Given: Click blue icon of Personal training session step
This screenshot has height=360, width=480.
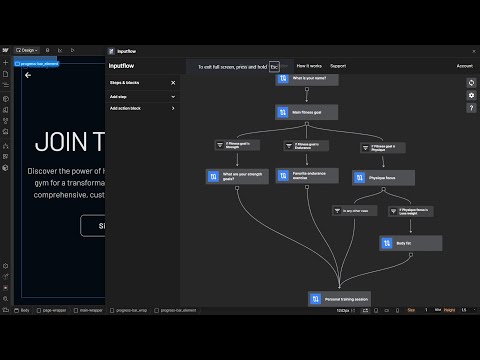Looking at the screenshot, I should click(x=315, y=299).
